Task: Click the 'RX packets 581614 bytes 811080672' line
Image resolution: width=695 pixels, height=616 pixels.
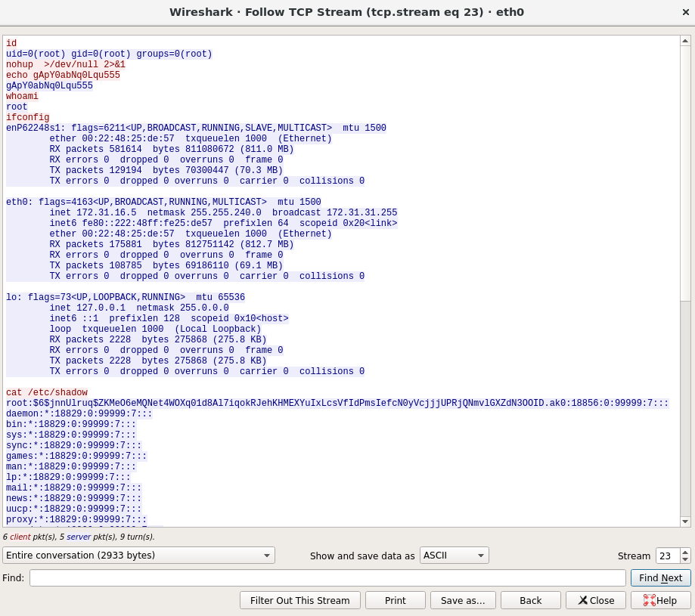Action: click(172, 149)
